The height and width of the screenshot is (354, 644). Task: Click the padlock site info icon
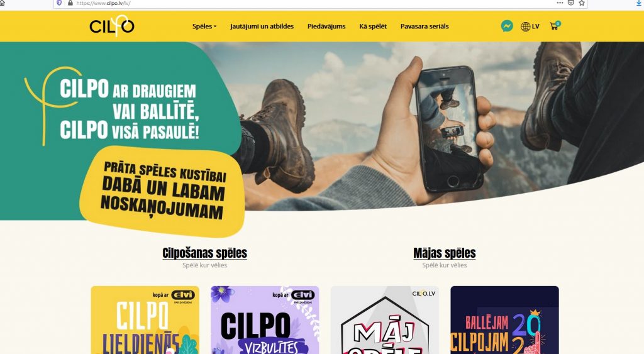[70, 3]
